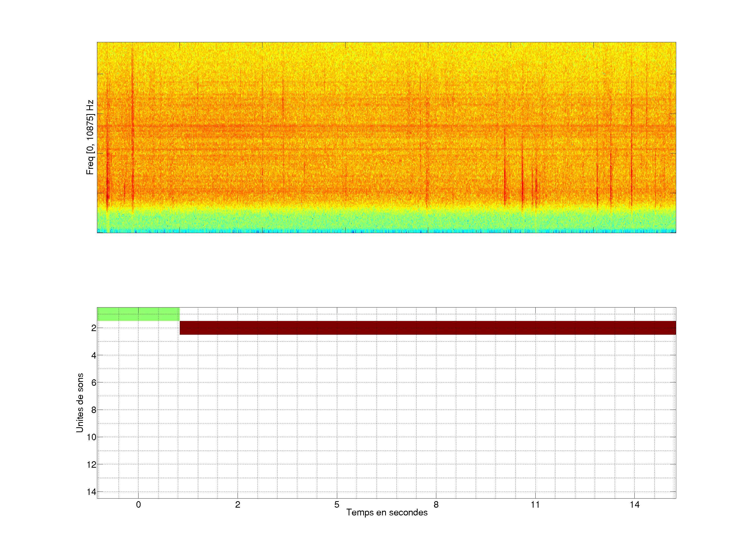Click the green sound unit segment
Image resolution: width=747 pixels, height=560 pixels.
138,314
